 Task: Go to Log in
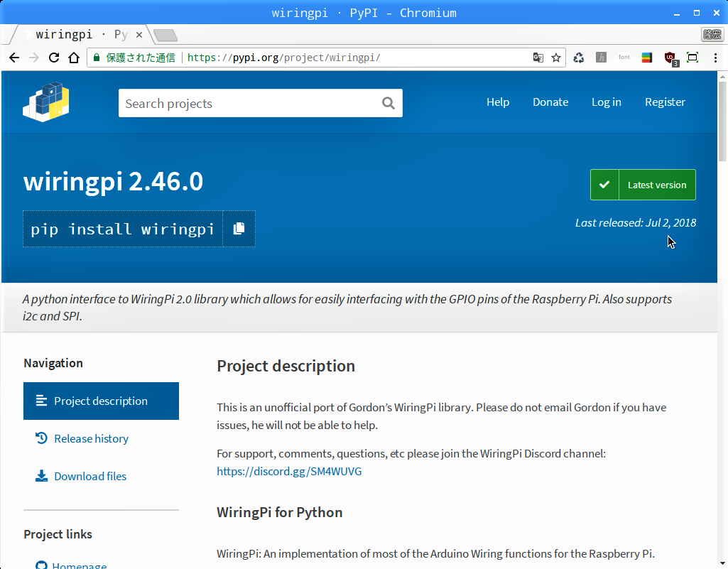(x=606, y=102)
